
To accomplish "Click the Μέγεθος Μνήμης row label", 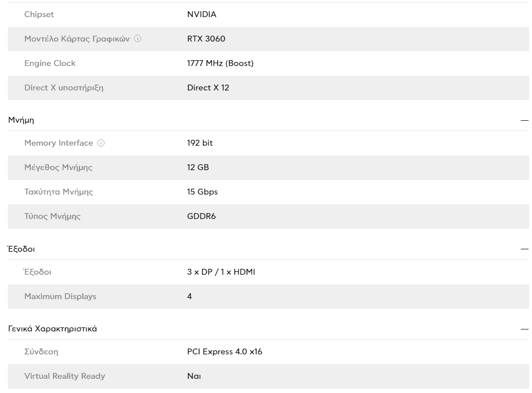I will pyautogui.click(x=58, y=167).
